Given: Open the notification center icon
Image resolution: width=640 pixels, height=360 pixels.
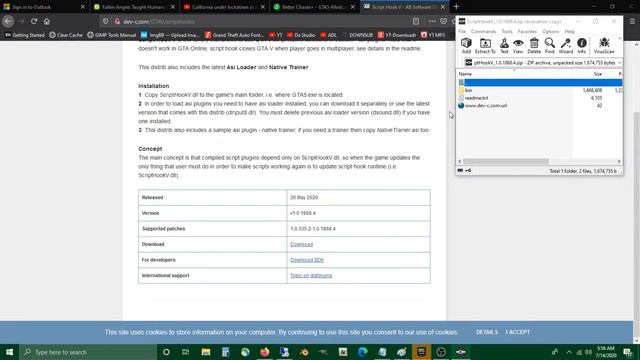Looking at the screenshot, I should (628, 352).
